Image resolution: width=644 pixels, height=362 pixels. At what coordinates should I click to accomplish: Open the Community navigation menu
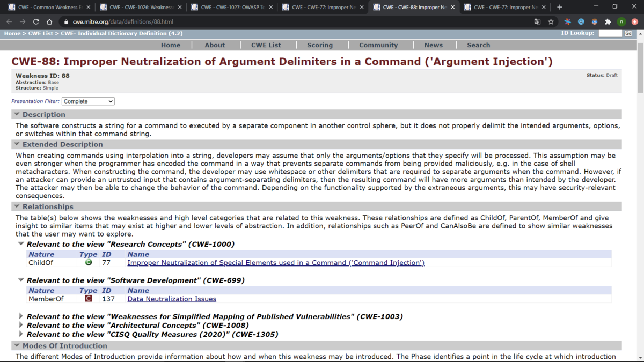click(378, 45)
